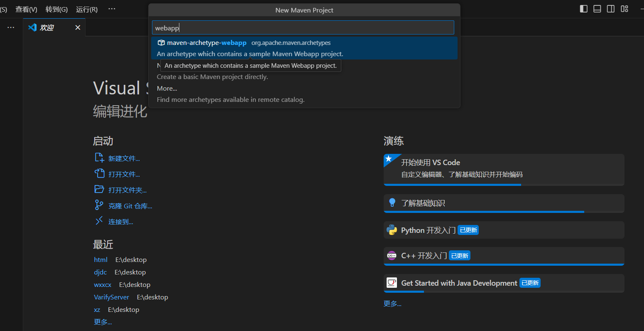
Task: Open 开始使用 VS Code walkthrough
Action: [x=504, y=170]
